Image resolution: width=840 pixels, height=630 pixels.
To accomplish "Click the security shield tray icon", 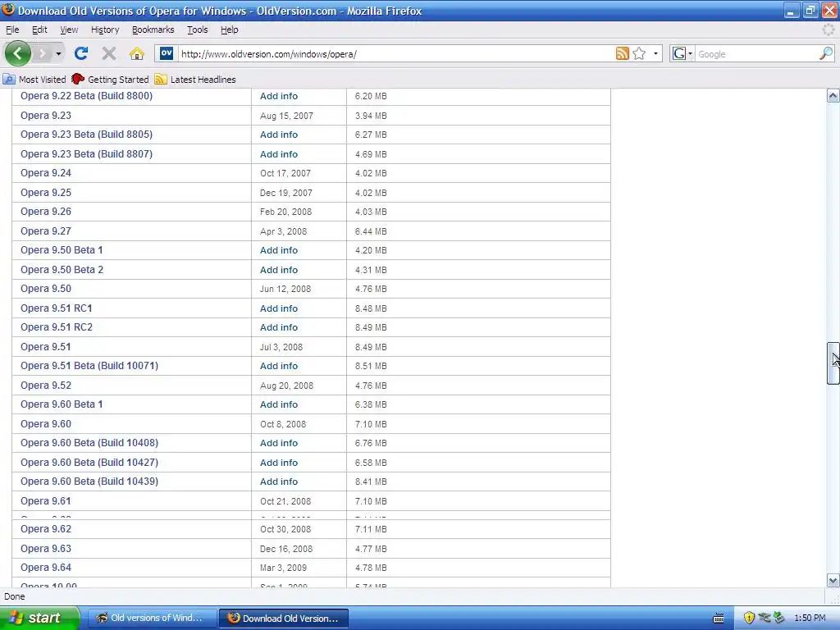I will (x=749, y=619).
